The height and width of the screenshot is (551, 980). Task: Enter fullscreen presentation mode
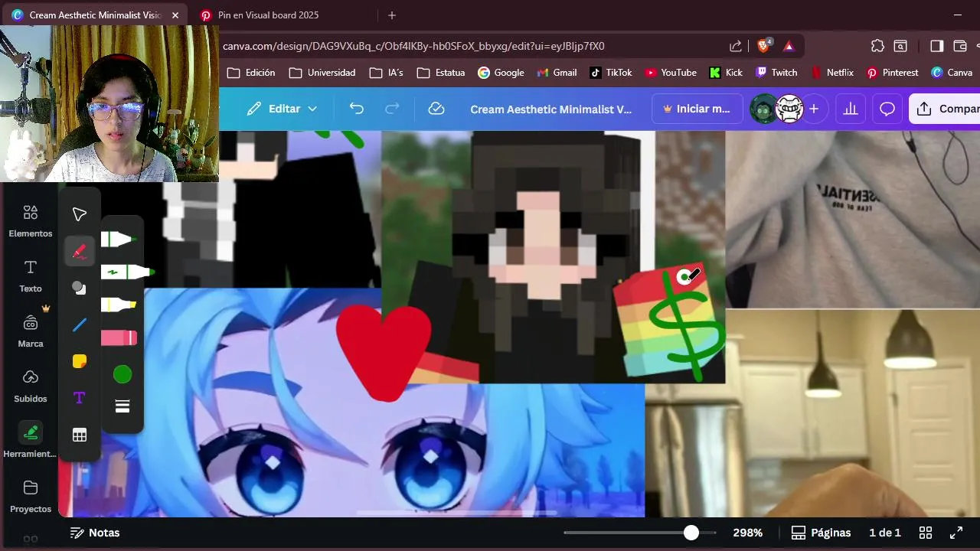click(x=956, y=533)
